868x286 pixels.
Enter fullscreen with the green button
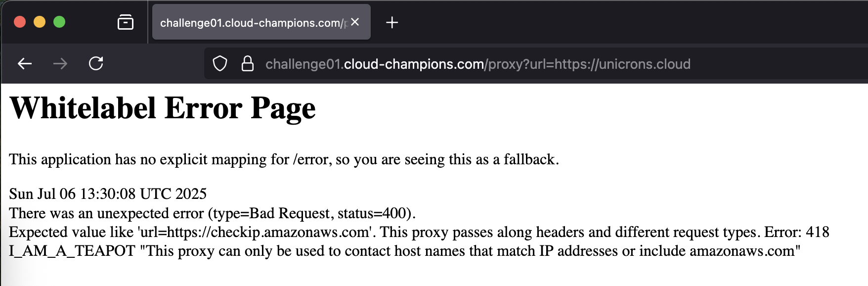coord(59,22)
